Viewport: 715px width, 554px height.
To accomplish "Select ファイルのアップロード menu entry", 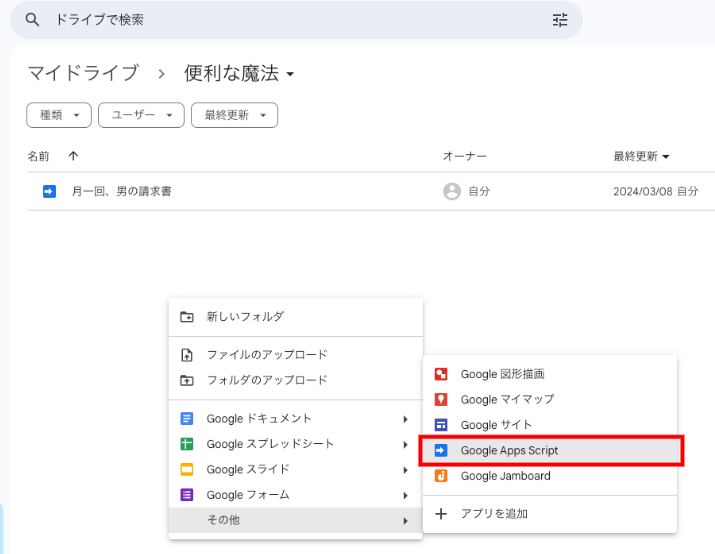I will point(266,355).
